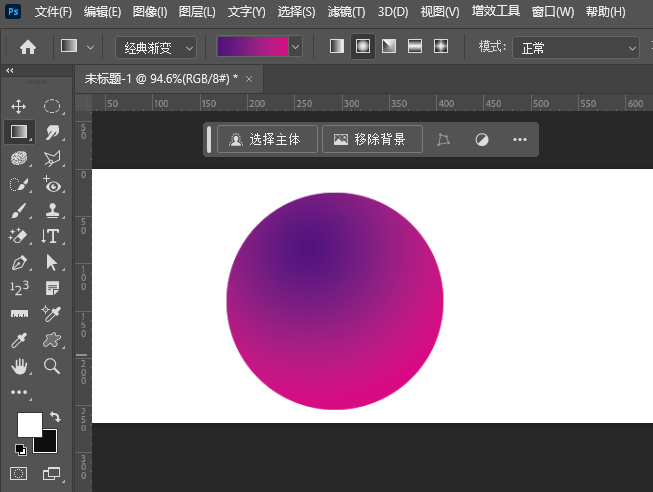
Task: Open the purple-pink gradient preview editor
Action: point(253,47)
